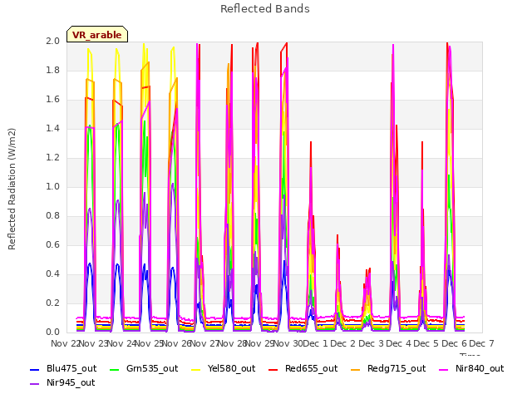
Task: Click the Reflected Radiation (W/m2) axis label
Action: coord(12,189)
